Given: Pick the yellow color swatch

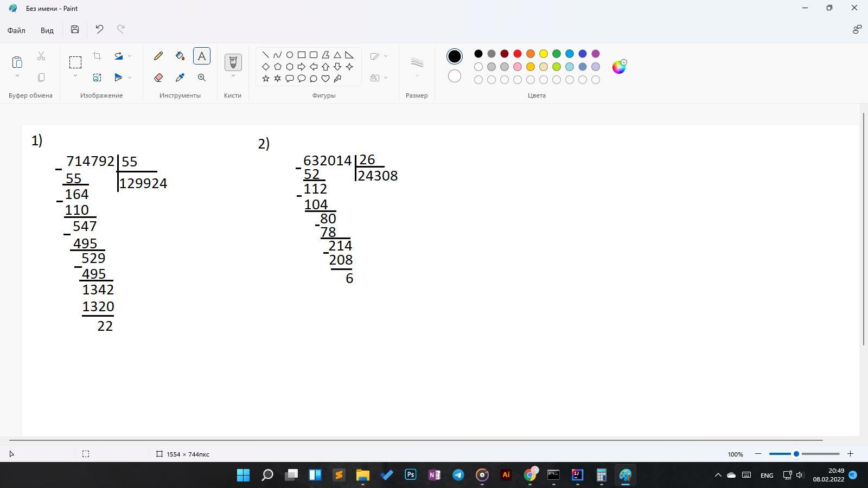Looking at the screenshot, I should pyautogui.click(x=544, y=54).
